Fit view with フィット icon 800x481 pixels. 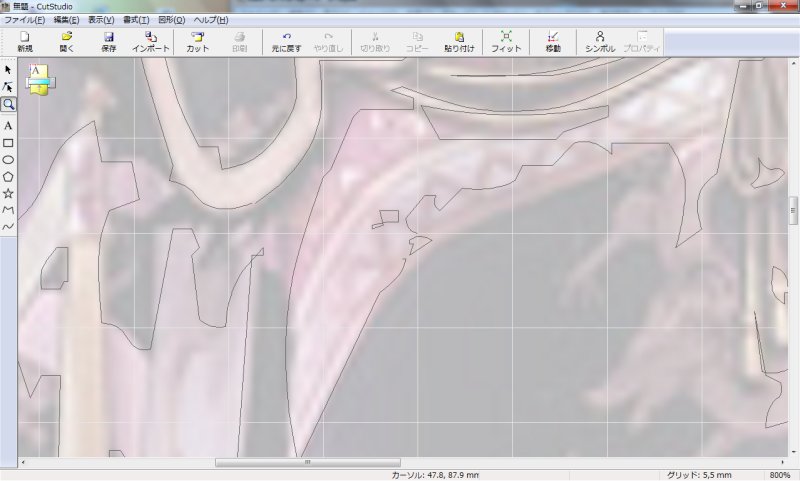tap(506, 42)
